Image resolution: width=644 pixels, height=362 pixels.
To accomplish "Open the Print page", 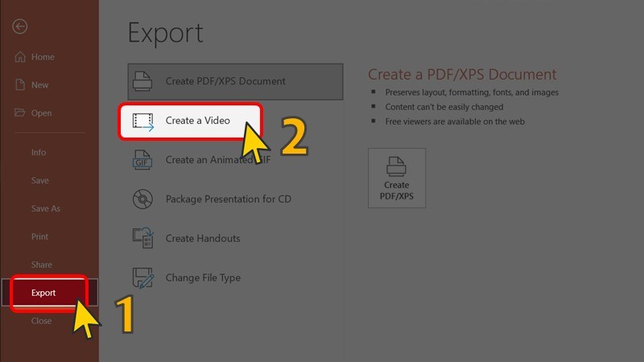I will coord(39,237).
